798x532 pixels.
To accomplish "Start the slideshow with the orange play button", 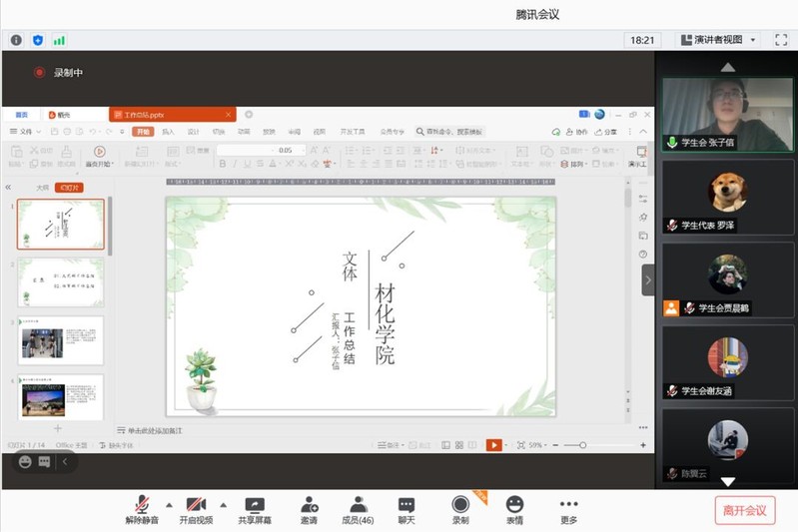I will click(x=493, y=445).
